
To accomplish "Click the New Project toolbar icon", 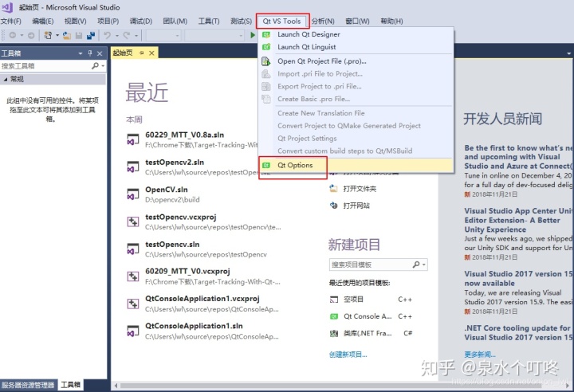I will click(48, 36).
